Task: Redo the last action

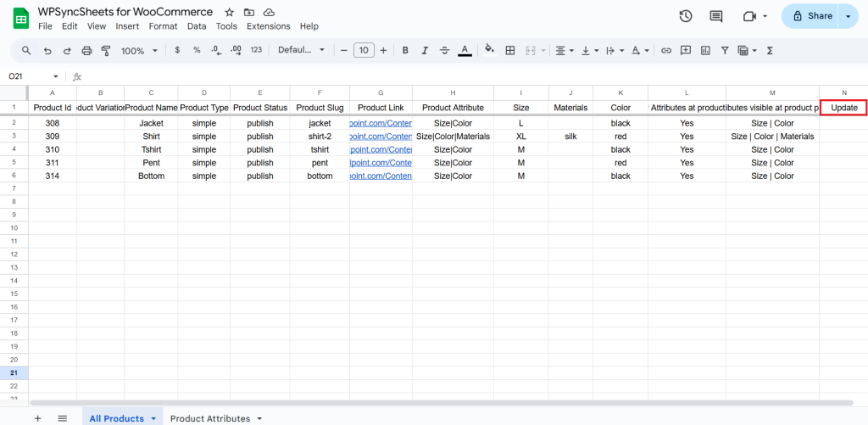Action: tap(67, 50)
